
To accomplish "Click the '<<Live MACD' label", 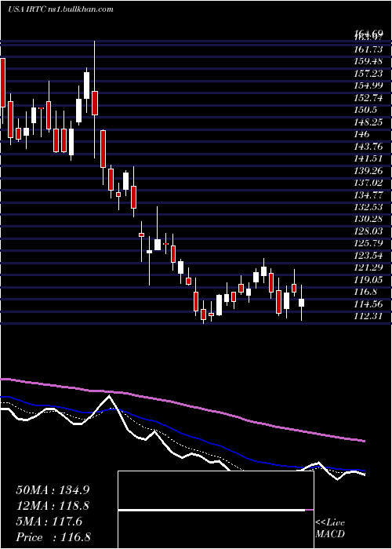I will pos(330,529).
